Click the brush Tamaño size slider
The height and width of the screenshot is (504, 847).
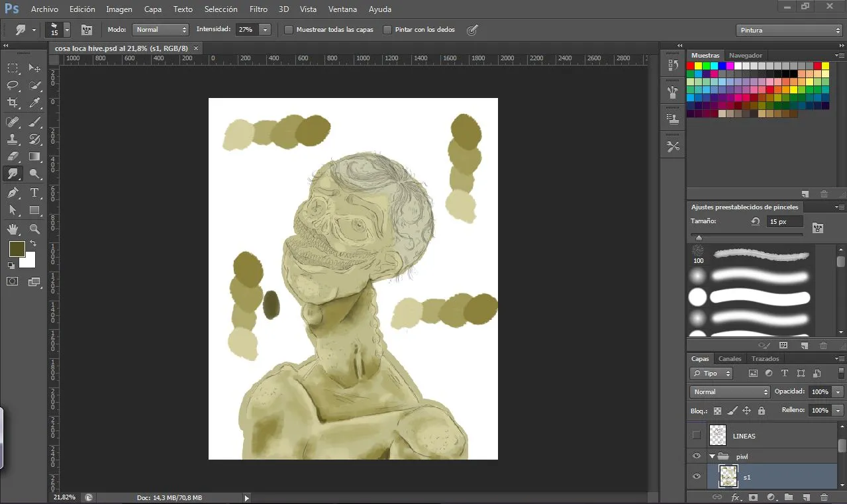pos(746,235)
